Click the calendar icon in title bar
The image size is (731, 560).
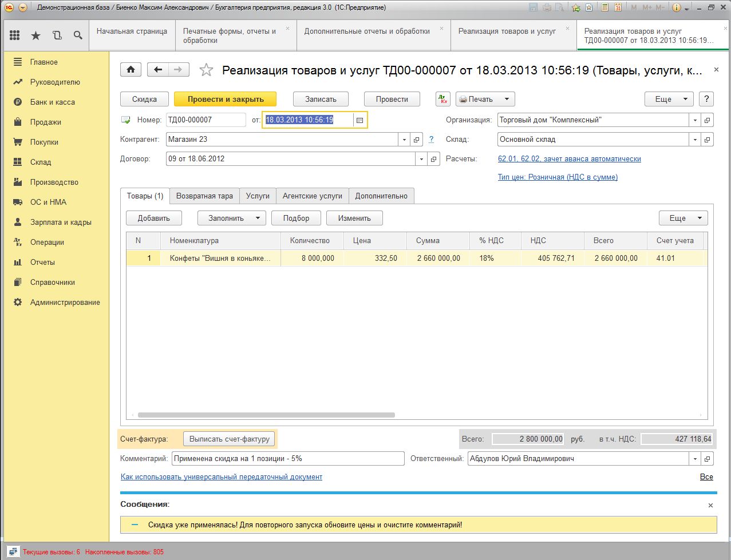618,7
